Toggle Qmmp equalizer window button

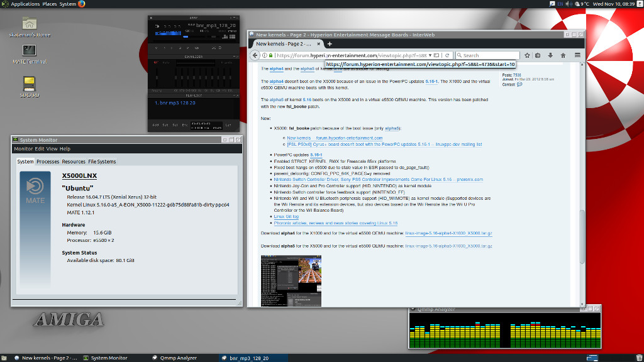click(225, 36)
